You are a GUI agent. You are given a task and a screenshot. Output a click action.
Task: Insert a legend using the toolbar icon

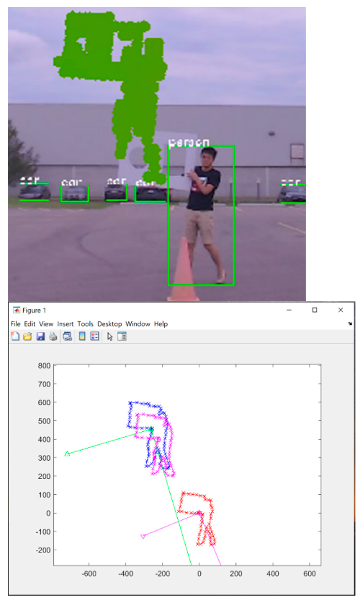95,337
